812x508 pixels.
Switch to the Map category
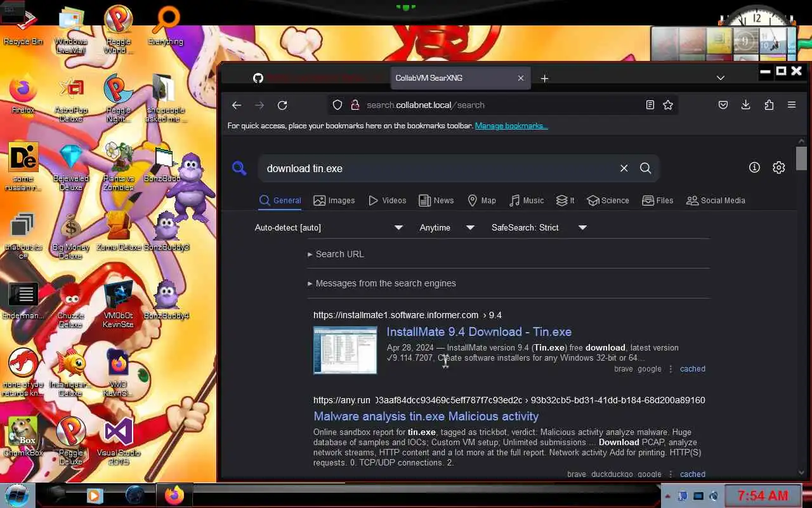click(x=481, y=201)
